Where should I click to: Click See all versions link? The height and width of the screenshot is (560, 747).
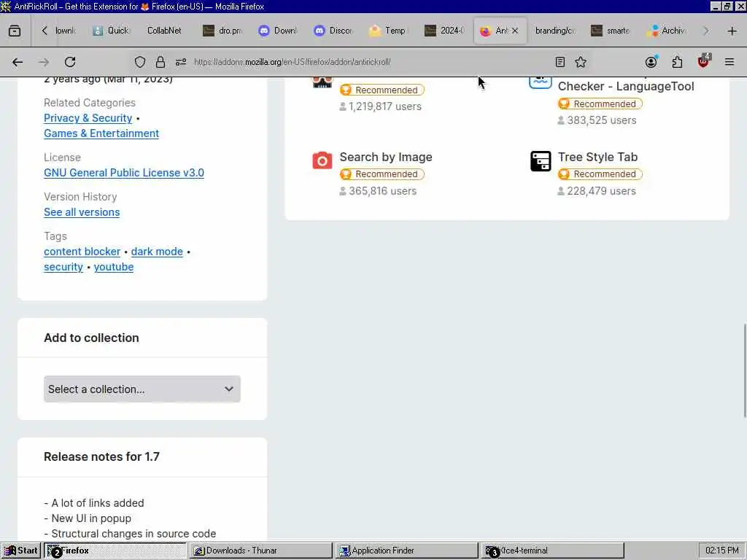coord(82,212)
